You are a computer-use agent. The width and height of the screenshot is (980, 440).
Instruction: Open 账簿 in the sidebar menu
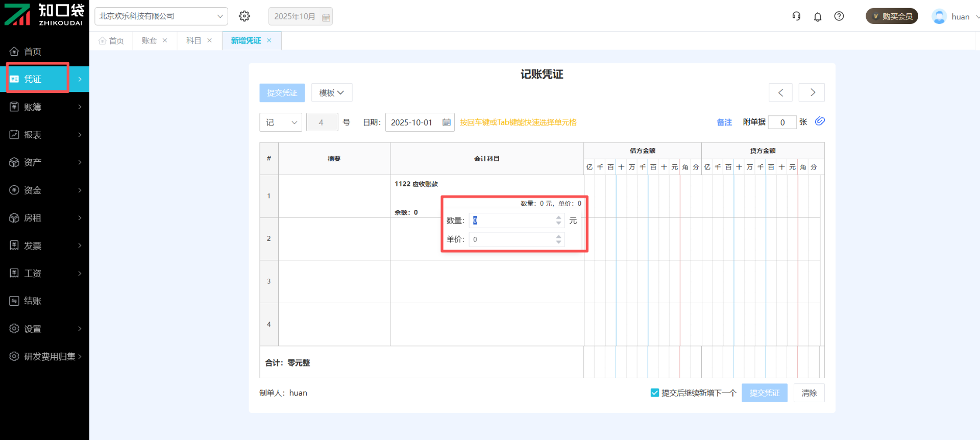tap(45, 107)
